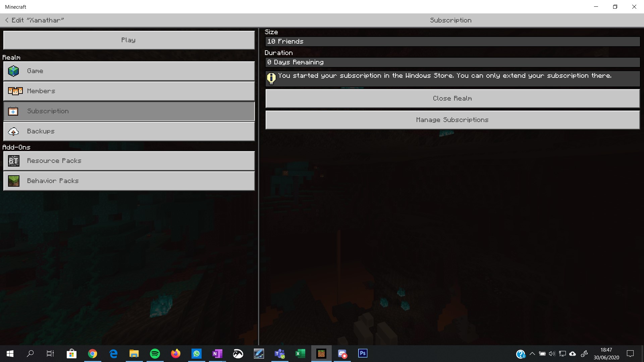Open Manage Subscriptions
Viewport: 644px width, 362px height.
coord(452,120)
